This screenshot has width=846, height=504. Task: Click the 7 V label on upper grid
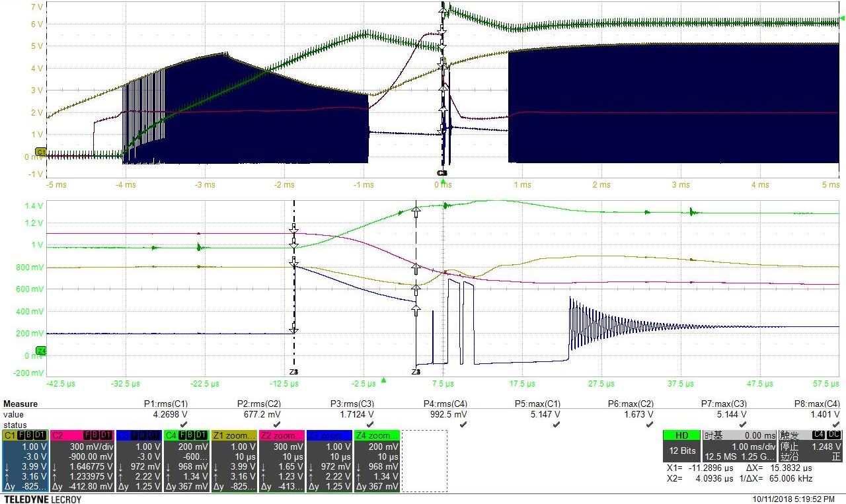[37, 7]
